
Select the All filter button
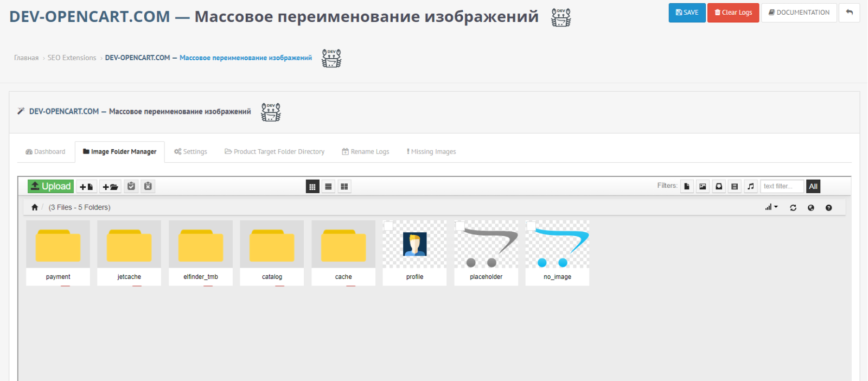coord(813,186)
